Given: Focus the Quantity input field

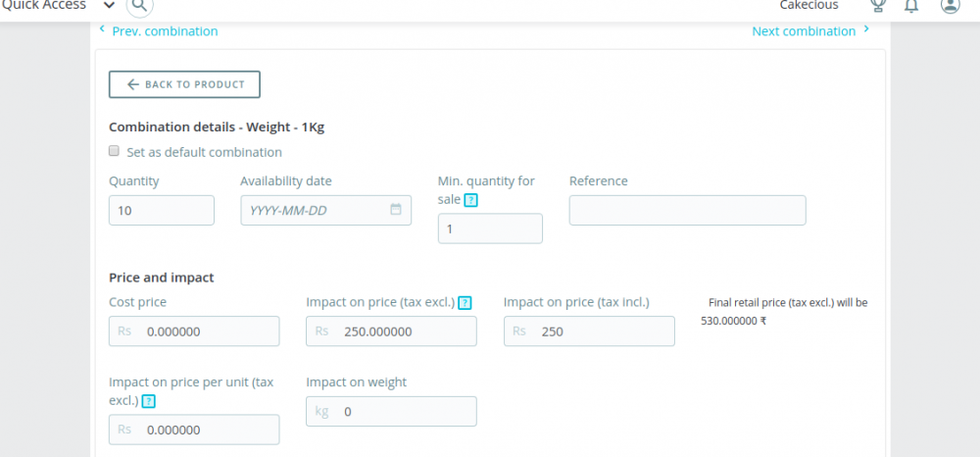Looking at the screenshot, I should tap(161, 211).
